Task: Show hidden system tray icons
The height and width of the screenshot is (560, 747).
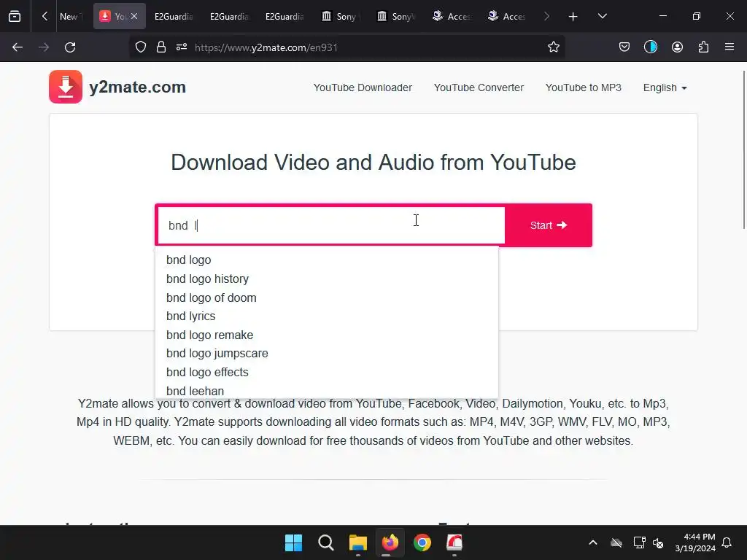Action: coord(592,542)
